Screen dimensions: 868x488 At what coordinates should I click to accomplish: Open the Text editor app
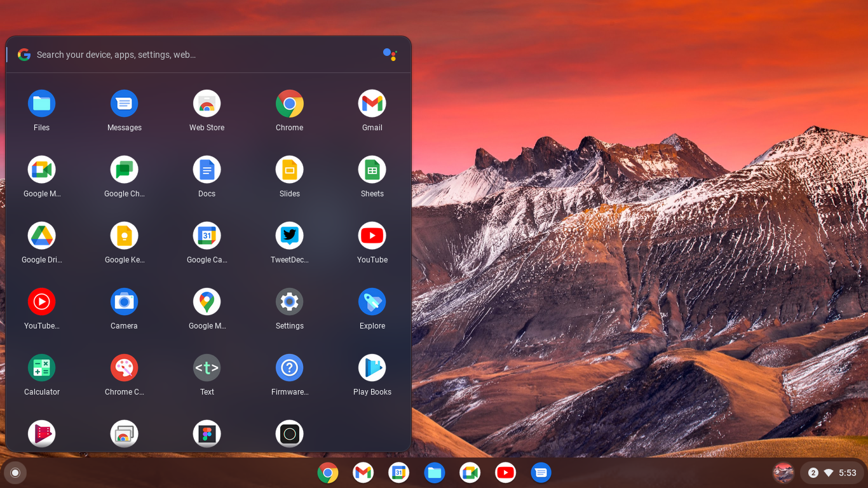coord(207,367)
